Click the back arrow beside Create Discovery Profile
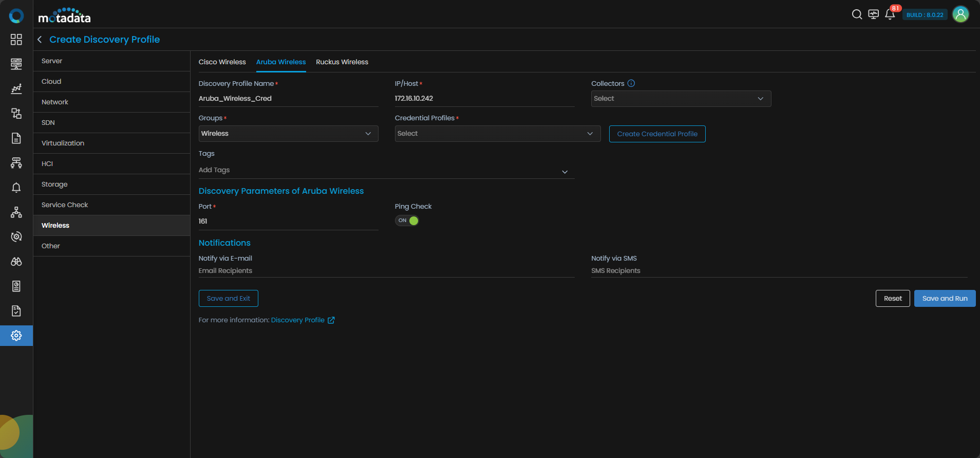 pos(40,40)
